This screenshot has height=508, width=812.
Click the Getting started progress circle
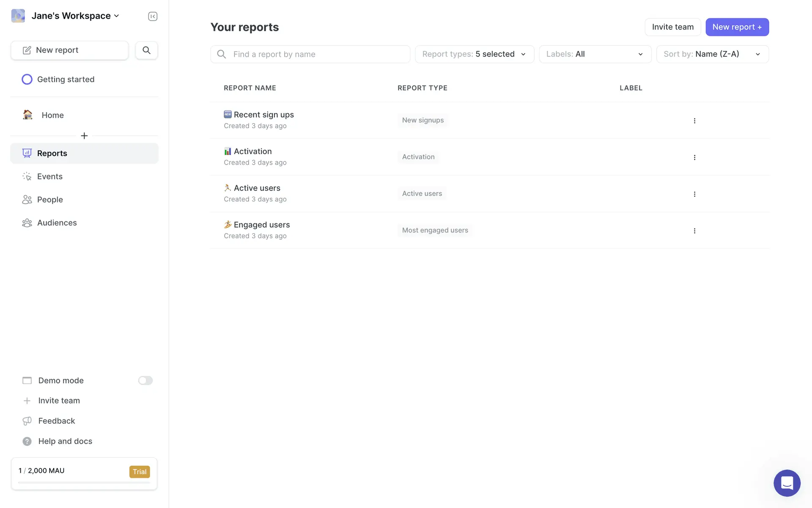tap(27, 80)
